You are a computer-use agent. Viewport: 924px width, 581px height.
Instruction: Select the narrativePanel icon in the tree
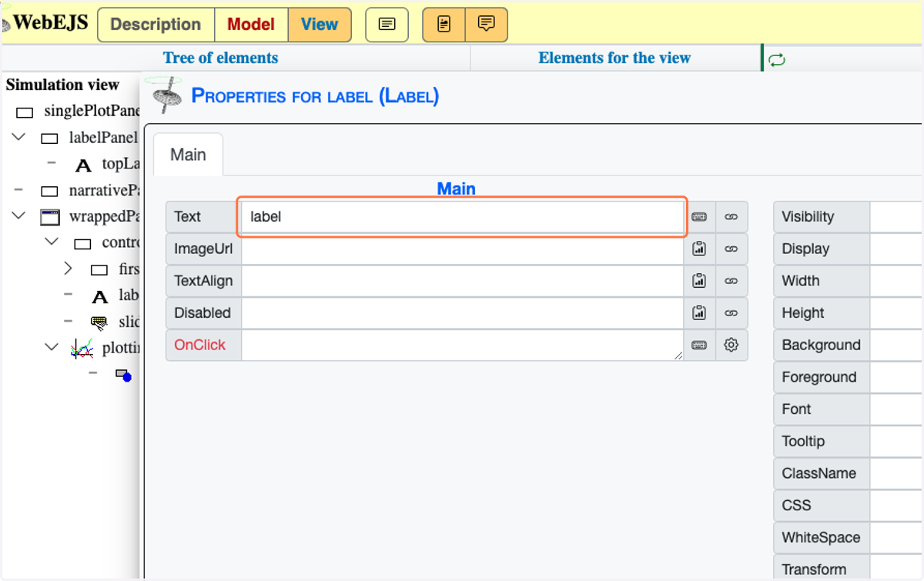49,191
